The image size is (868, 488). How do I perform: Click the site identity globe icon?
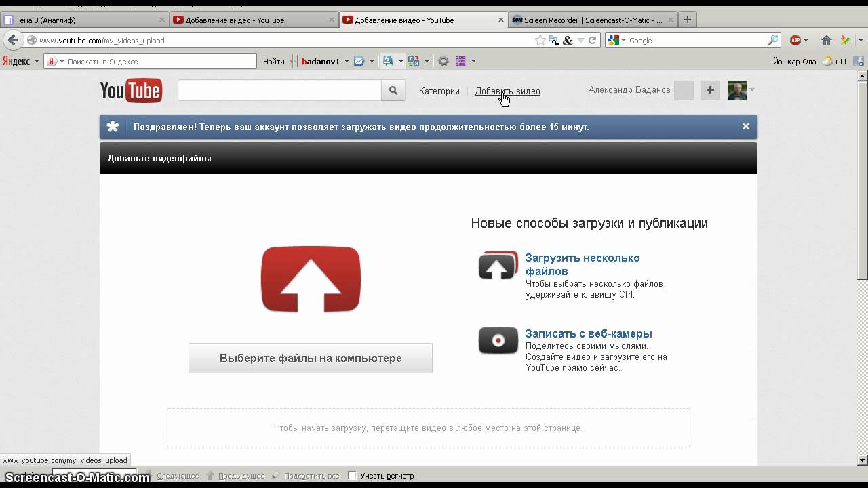pos(31,41)
